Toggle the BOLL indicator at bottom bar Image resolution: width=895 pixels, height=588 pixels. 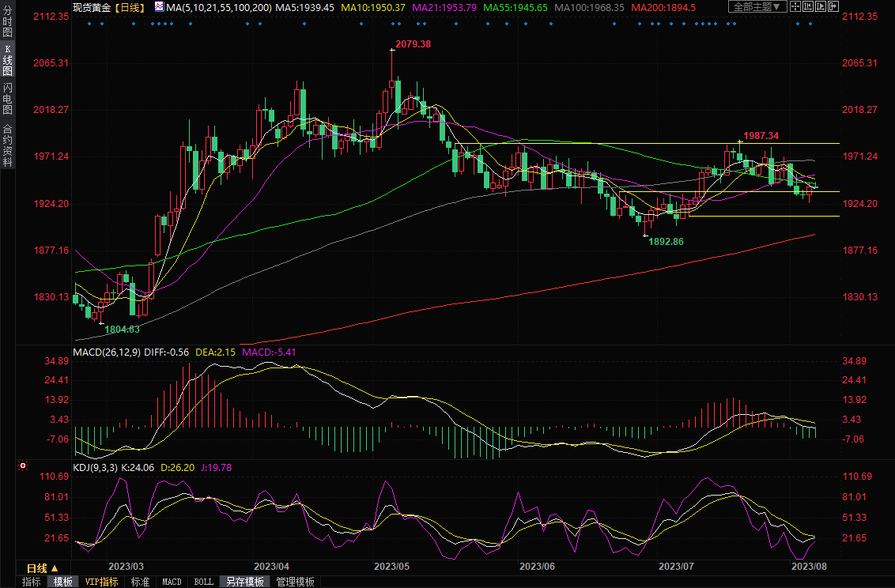tap(203, 582)
